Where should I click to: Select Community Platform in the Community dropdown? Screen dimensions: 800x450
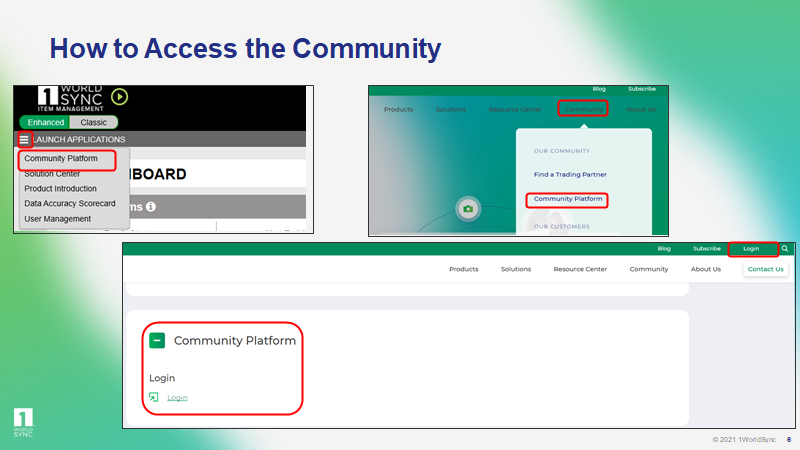[x=568, y=199]
